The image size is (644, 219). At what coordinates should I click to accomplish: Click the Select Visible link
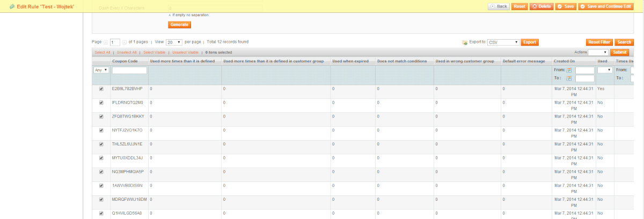(154, 53)
